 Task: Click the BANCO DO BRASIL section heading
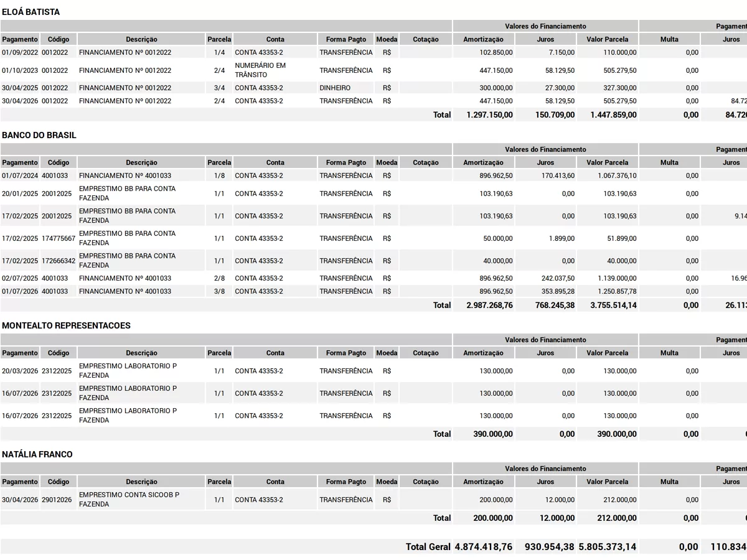coord(39,135)
